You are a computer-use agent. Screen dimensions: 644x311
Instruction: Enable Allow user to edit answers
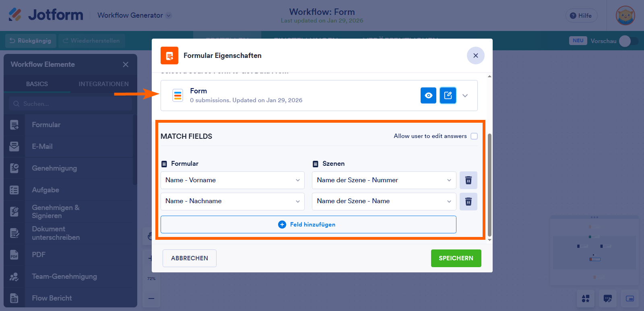pyautogui.click(x=474, y=136)
